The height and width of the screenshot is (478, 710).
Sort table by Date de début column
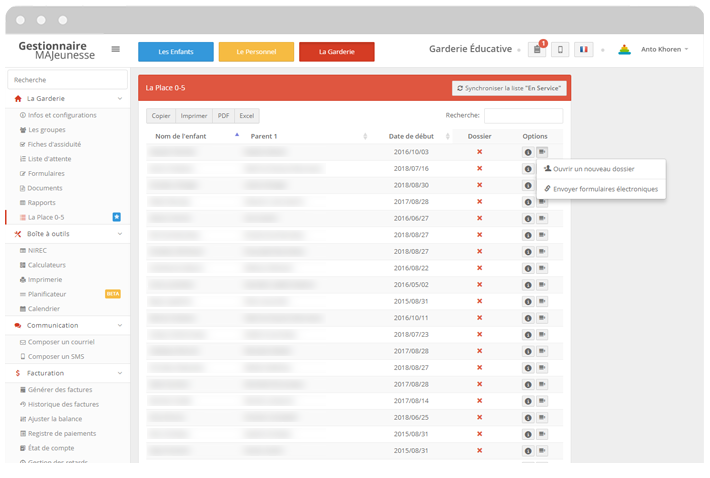click(x=413, y=136)
